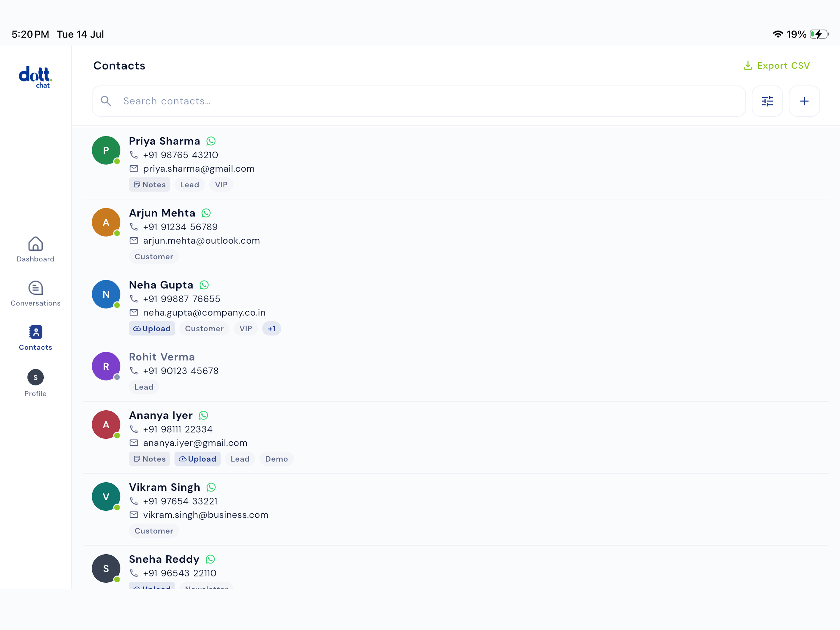The width and height of the screenshot is (840, 630).
Task: Tap the Wi-Fi icon in status bar
Action: point(778,34)
